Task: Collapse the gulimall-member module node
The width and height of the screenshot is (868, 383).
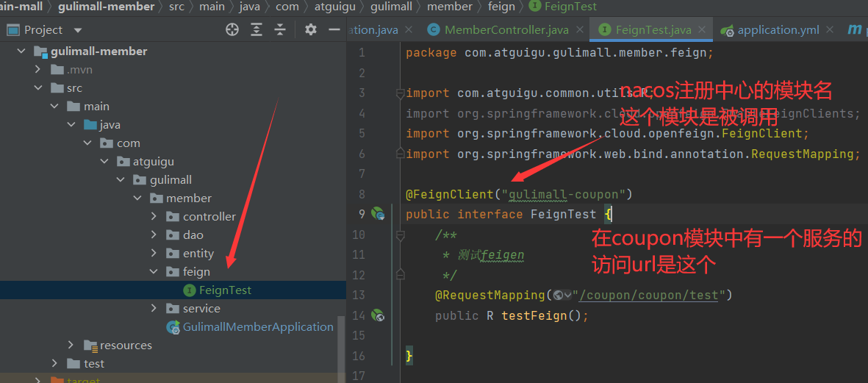Action: point(21,51)
